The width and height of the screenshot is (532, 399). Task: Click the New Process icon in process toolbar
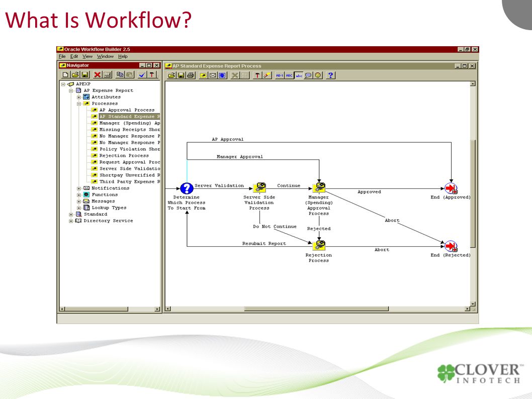coord(203,75)
